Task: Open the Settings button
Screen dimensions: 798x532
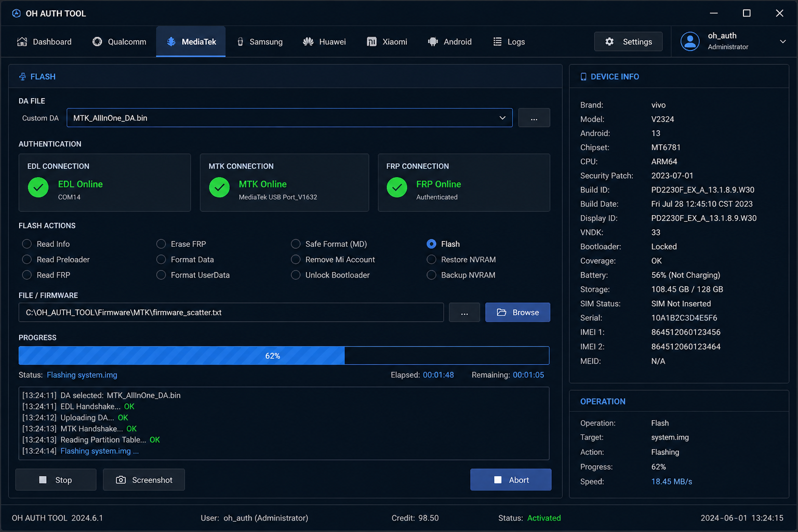Action: coord(628,42)
